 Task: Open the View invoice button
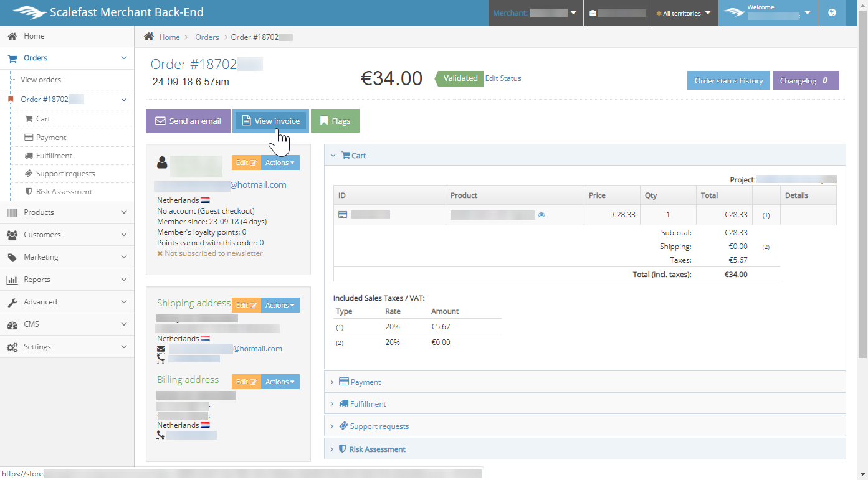(270, 121)
